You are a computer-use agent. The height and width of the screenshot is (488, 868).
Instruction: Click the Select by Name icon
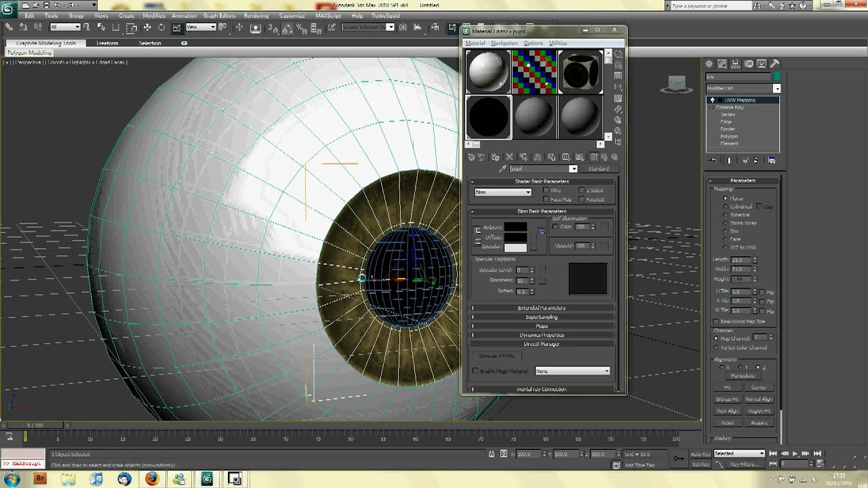click(x=102, y=28)
